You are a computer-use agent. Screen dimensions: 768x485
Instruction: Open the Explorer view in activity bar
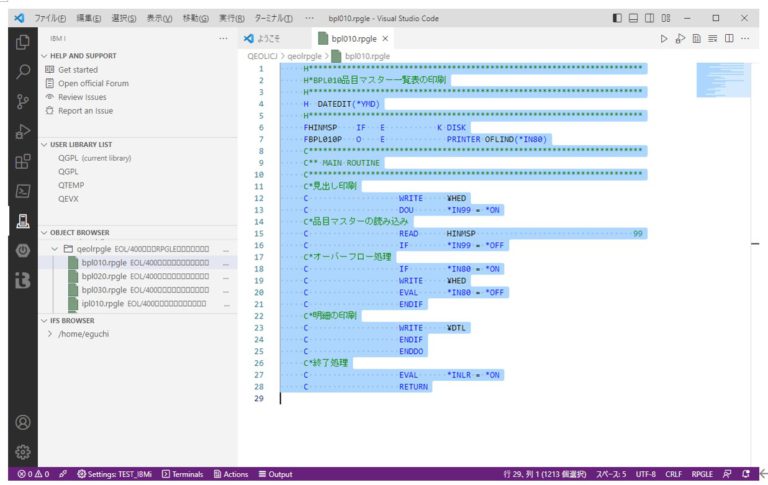click(x=22, y=42)
